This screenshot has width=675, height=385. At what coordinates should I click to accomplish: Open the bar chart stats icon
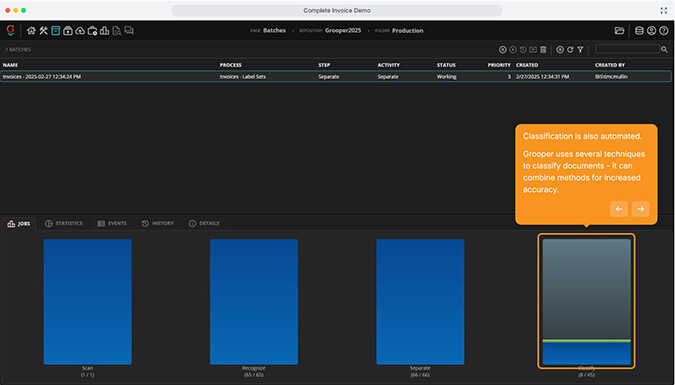[104, 31]
